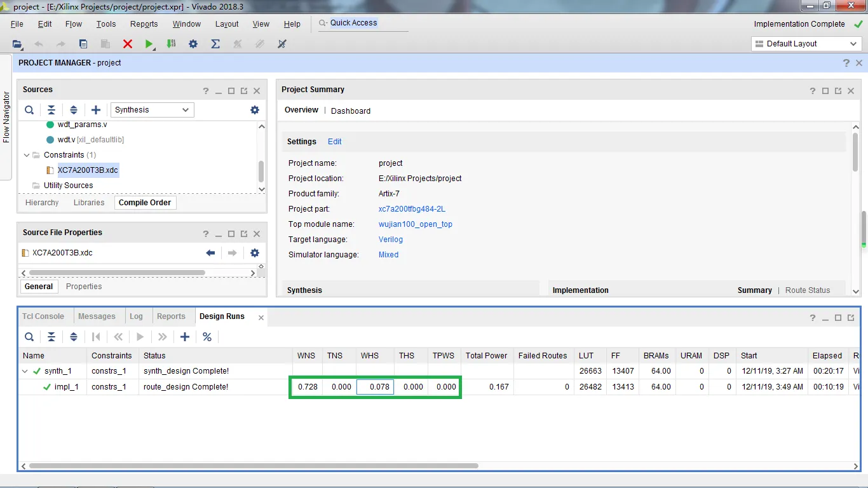The image size is (868, 488).
Task: Click the wujian100_open_top module link
Action: (416, 224)
